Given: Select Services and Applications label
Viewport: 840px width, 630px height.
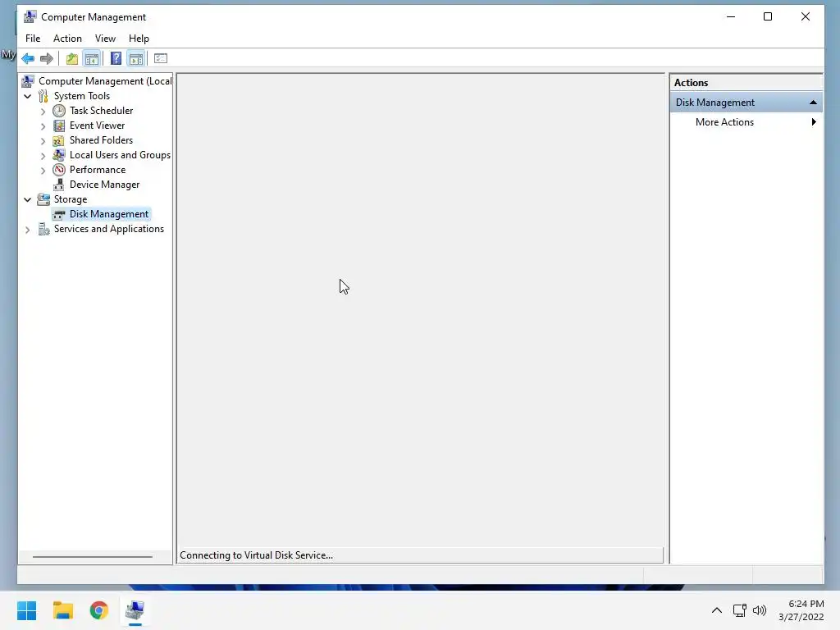Looking at the screenshot, I should pos(109,229).
